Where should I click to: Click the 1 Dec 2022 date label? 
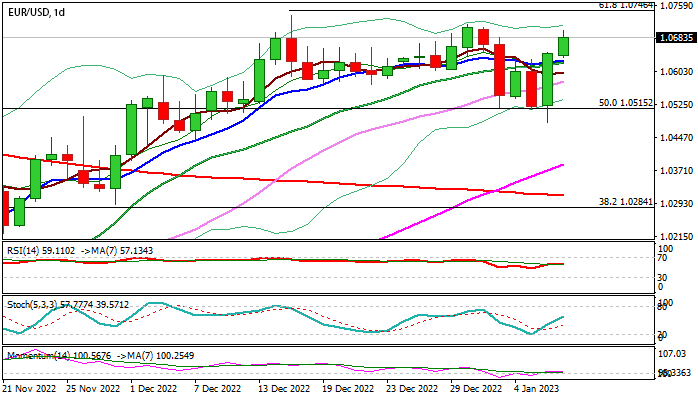pyautogui.click(x=154, y=388)
